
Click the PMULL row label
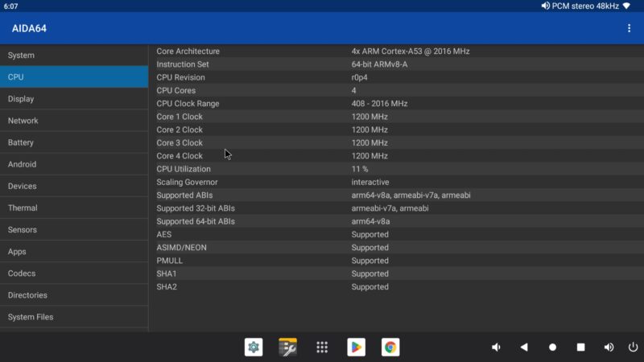tap(169, 261)
